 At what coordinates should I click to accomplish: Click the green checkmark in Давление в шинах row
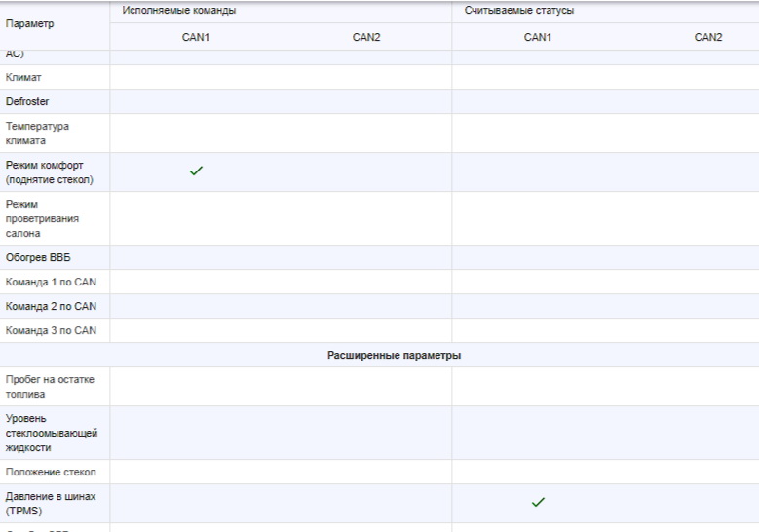click(x=538, y=503)
